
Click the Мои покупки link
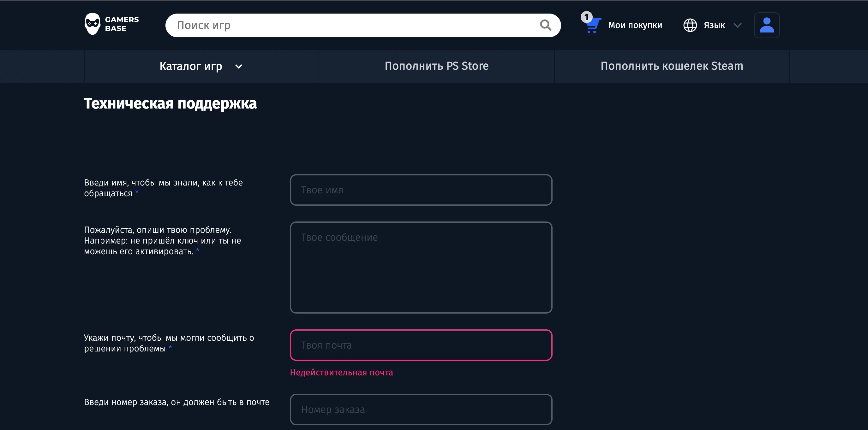pos(635,25)
